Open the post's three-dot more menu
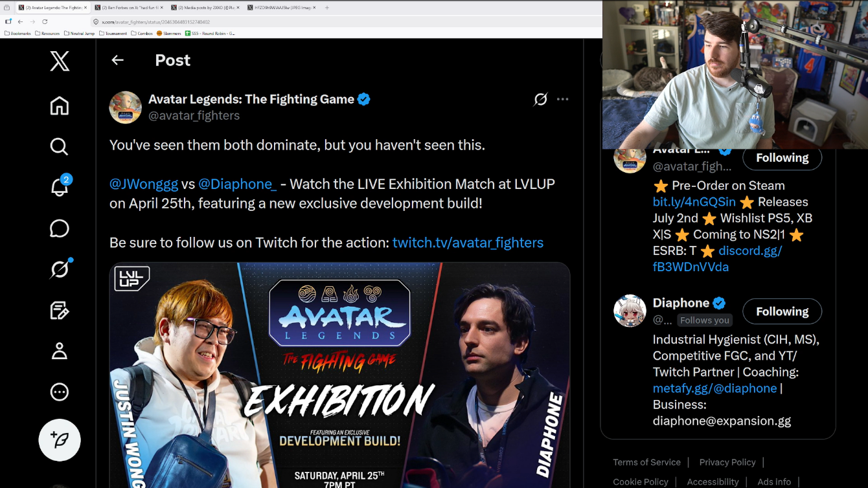868x488 pixels. (x=563, y=99)
